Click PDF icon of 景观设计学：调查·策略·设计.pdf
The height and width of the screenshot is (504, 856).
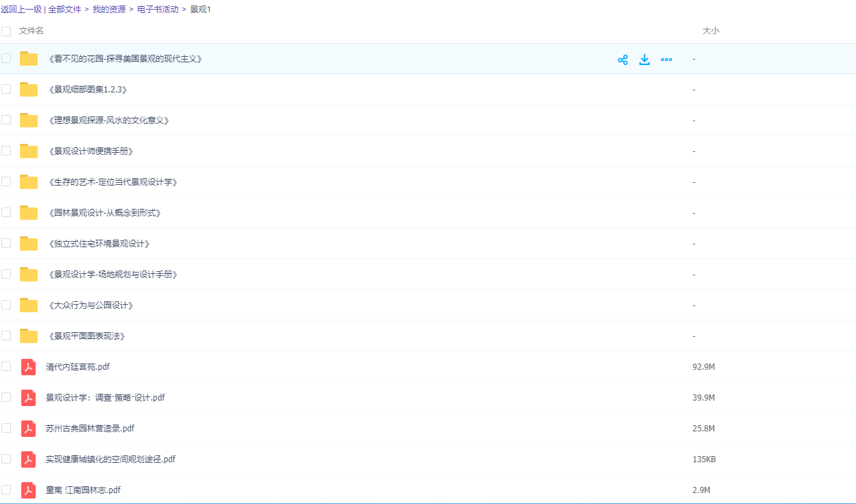pos(28,397)
